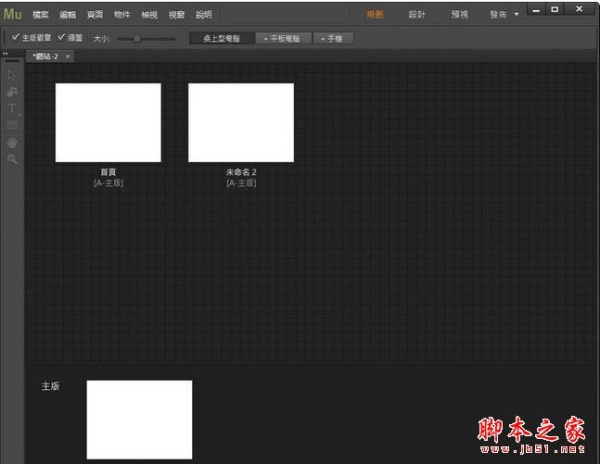Viewport: 600px width, 464px height.
Task: Select the Crop tool in the toolbar
Action: (x=12, y=91)
